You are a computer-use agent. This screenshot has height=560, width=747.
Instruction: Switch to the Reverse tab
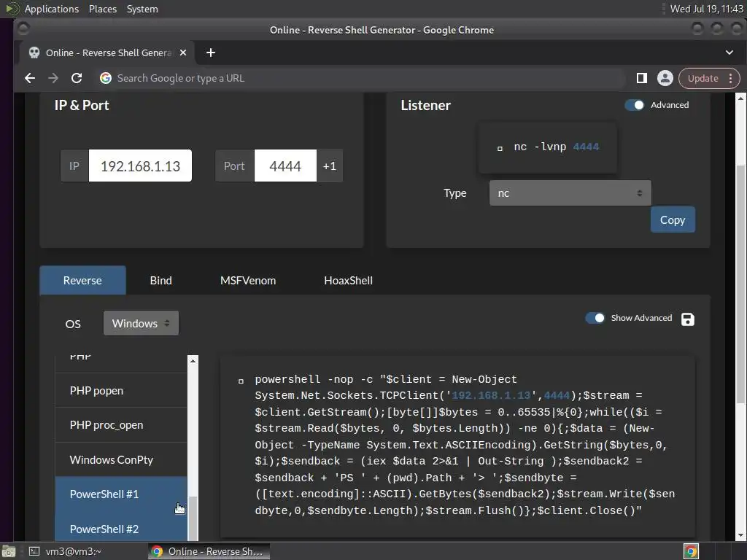click(x=82, y=281)
